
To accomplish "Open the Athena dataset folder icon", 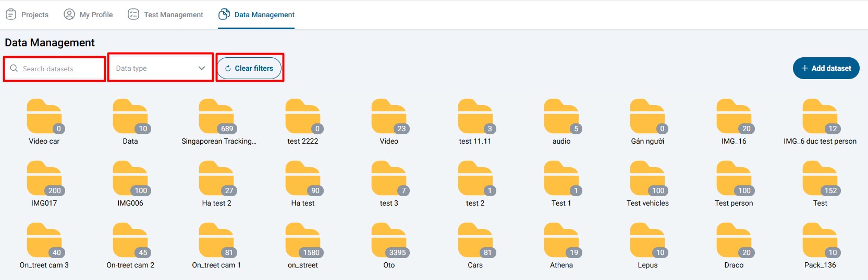I will point(561,241).
